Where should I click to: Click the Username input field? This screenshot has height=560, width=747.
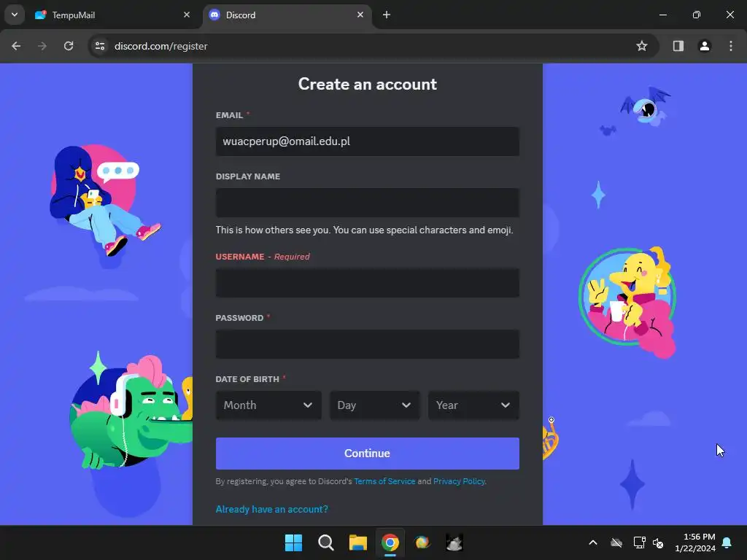coord(368,283)
